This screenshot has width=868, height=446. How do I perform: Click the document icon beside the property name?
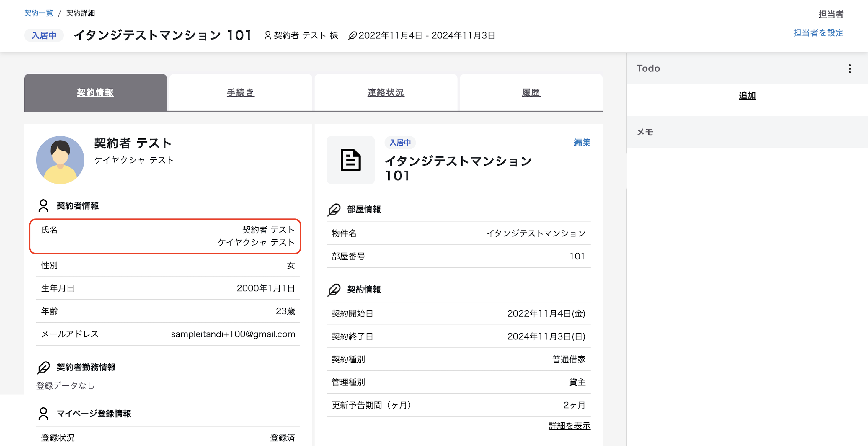[x=350, y=160]
